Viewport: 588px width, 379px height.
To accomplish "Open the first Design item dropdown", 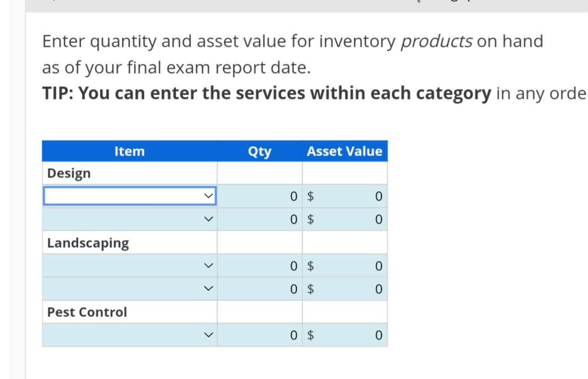I will [x=130, y=196].
